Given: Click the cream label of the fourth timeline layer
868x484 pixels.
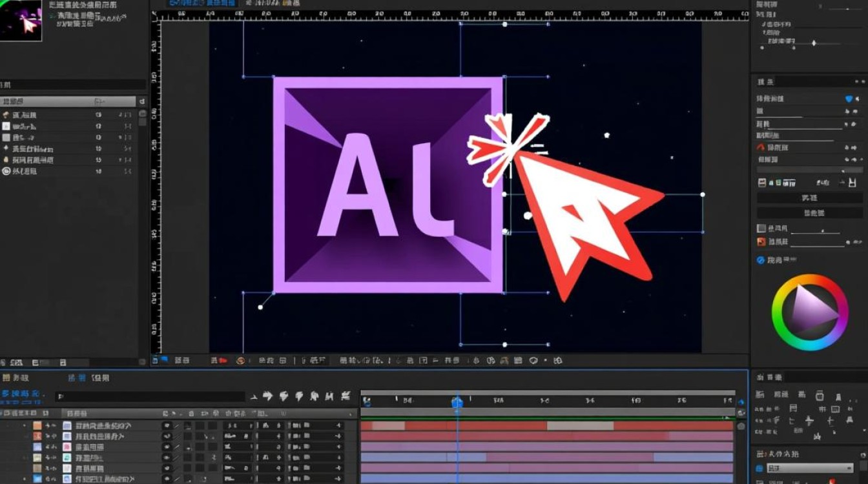Looking at the screenshot, I should point(37,458).
